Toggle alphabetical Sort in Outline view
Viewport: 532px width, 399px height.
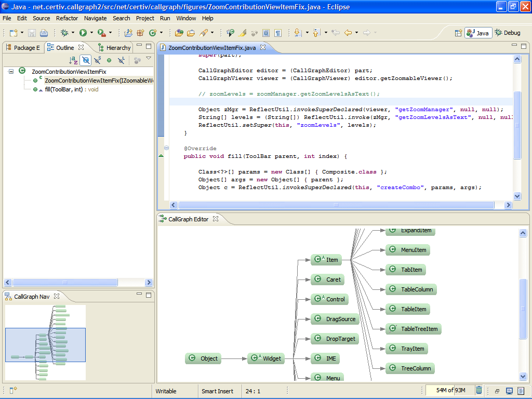74,60
